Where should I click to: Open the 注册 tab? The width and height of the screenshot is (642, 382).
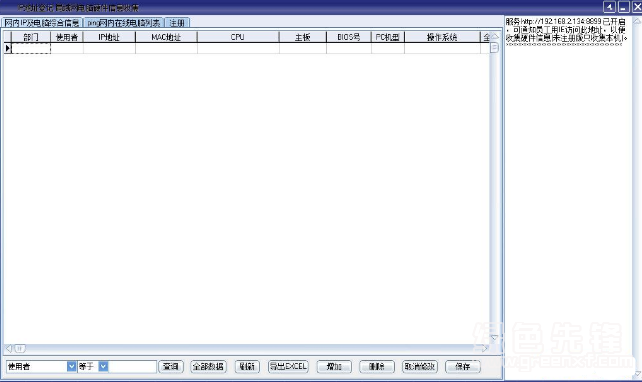pos(177,23)
